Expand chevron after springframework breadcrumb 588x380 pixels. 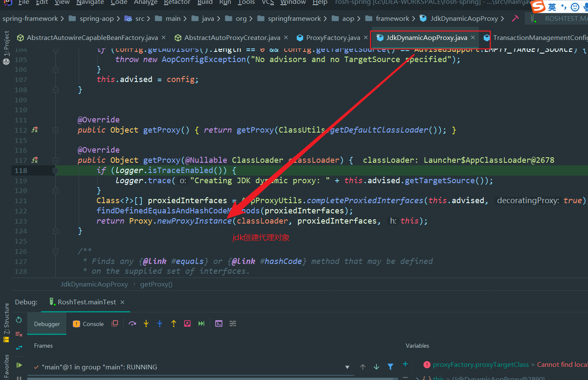click(325, 19)
